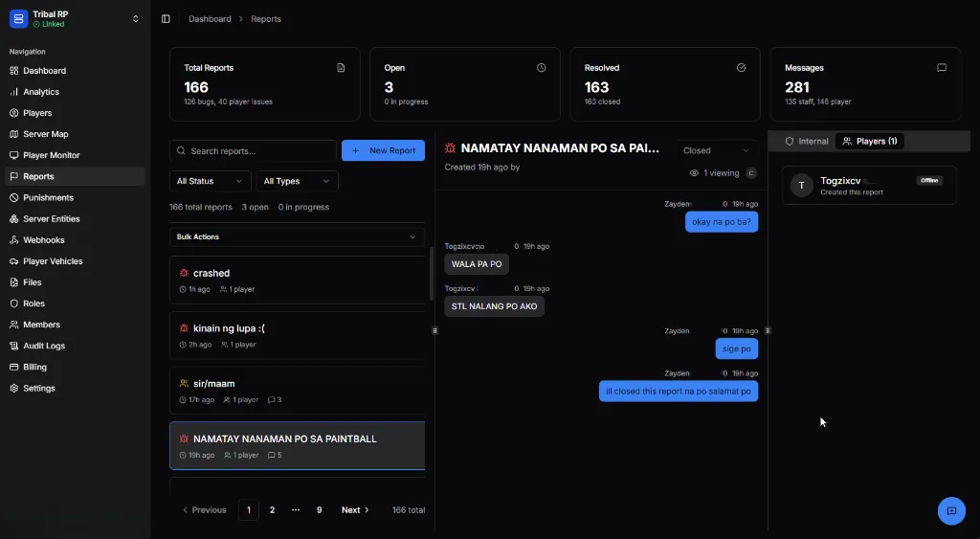Click the Messages card chat icon

click(942, 68)
